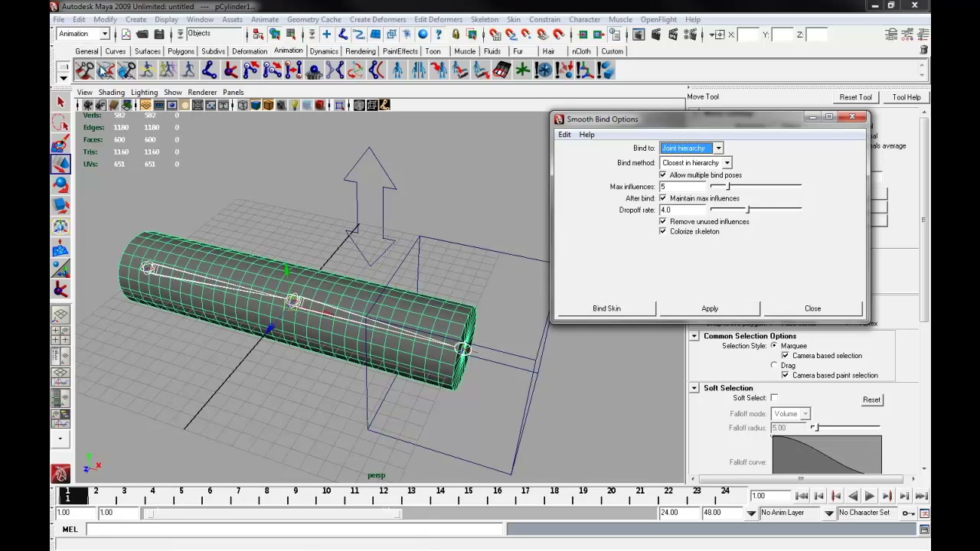
Task: Click Close in Smooth Bind Options
Action: pyautogui.click(x=812, y=308)
